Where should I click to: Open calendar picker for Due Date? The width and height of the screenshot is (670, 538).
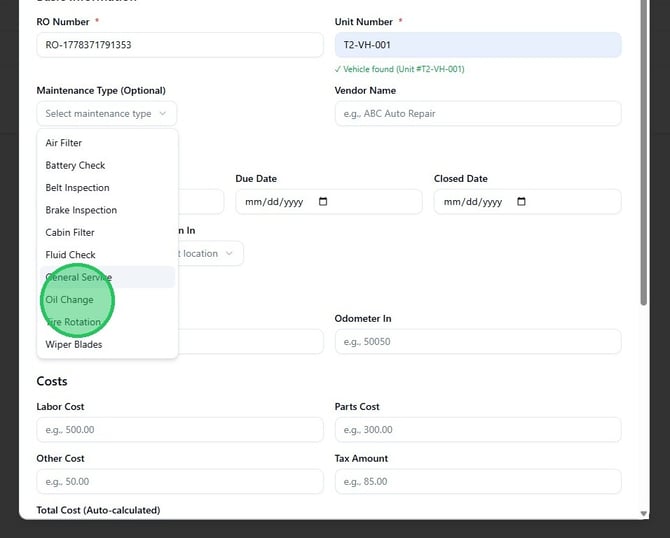(323, 201)
